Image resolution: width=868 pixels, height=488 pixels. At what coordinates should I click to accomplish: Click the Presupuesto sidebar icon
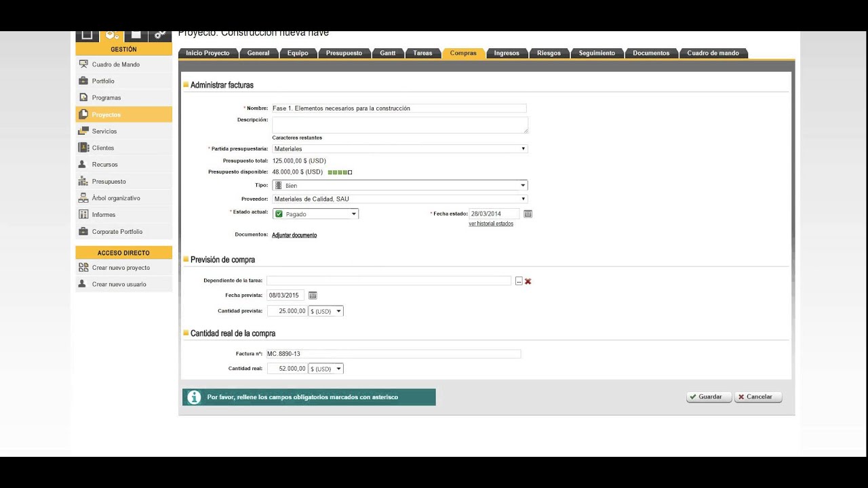[83, 182]
